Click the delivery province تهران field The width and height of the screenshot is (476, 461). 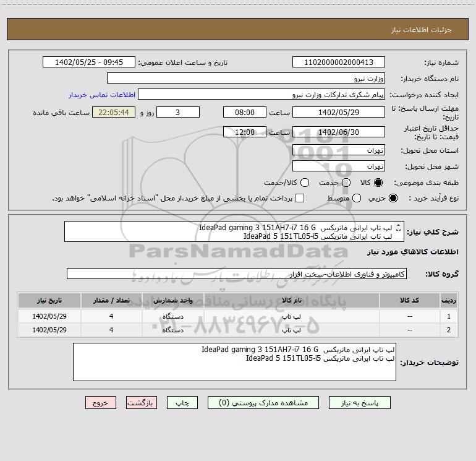pyautogui.click(x=339, y=150)
